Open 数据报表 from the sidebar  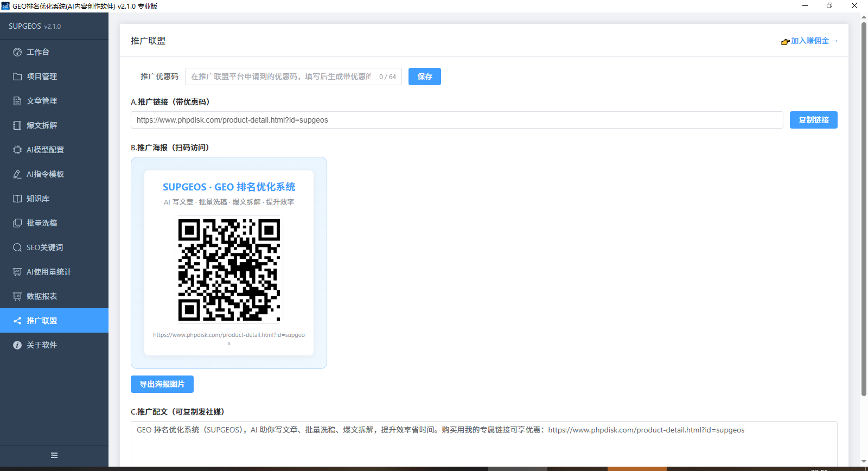54,296
